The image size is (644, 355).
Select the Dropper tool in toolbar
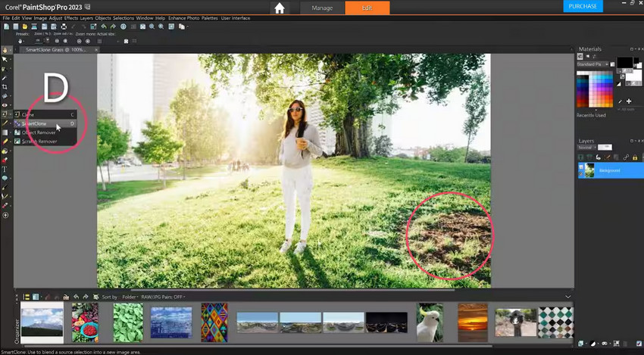5,77
